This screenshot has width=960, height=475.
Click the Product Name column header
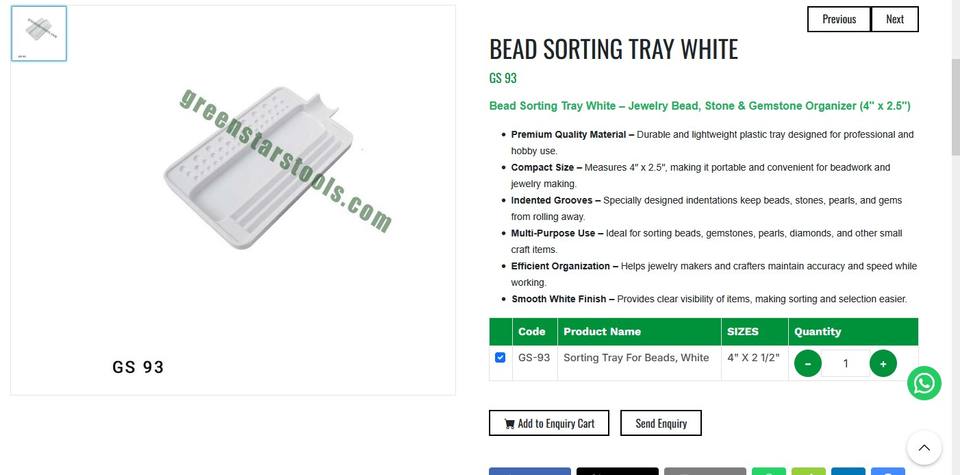pos(602,331)
